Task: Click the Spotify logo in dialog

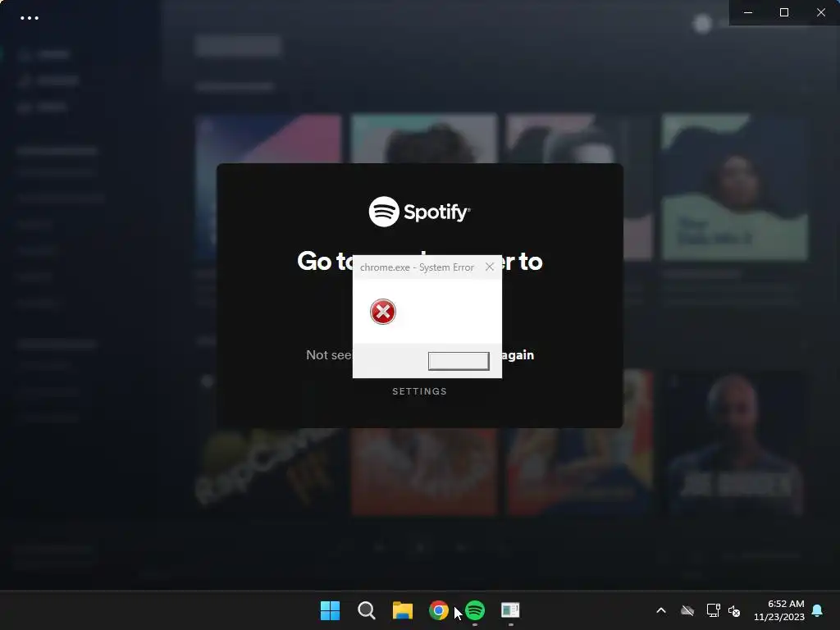Action: 419,212
